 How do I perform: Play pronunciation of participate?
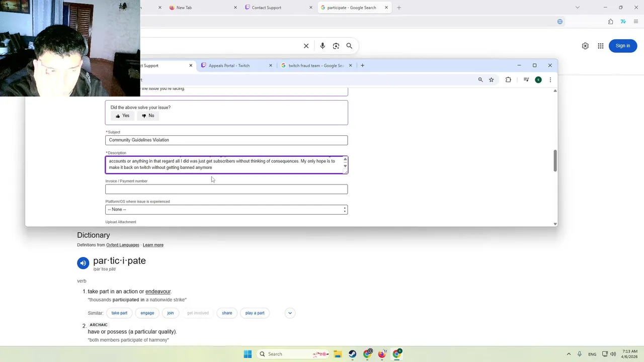point(83,263)
